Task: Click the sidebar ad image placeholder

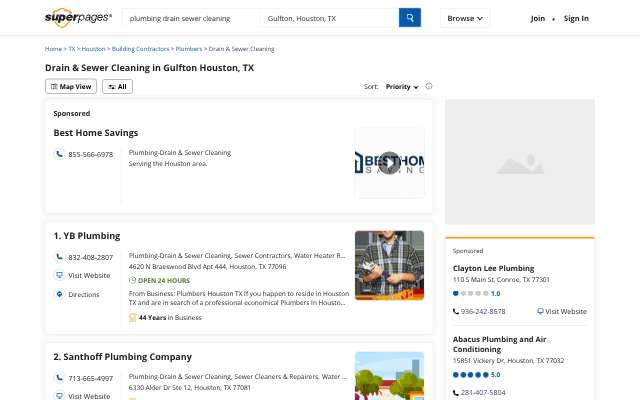Action: (520, 162)
